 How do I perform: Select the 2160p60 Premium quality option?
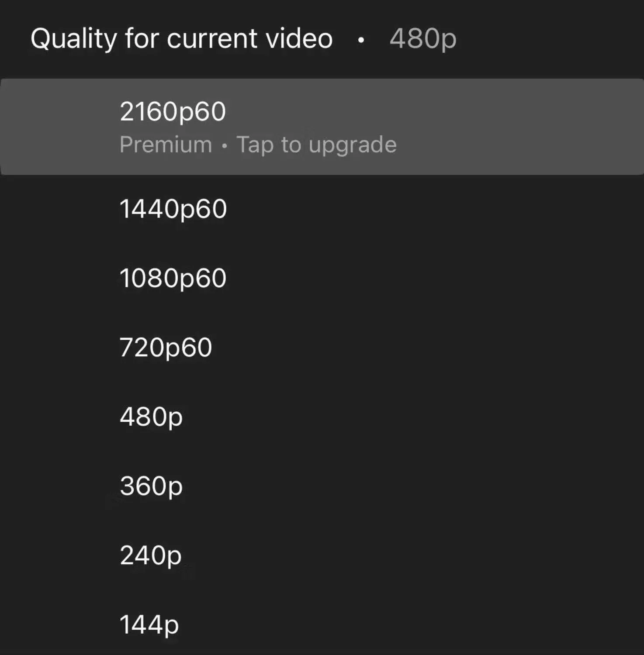[173, 112]
